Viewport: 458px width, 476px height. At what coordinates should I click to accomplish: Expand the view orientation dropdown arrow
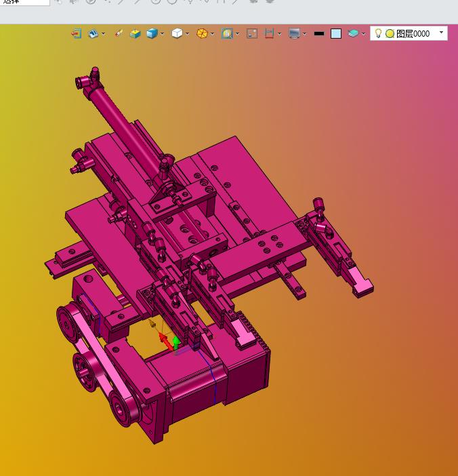coord(104,34)
